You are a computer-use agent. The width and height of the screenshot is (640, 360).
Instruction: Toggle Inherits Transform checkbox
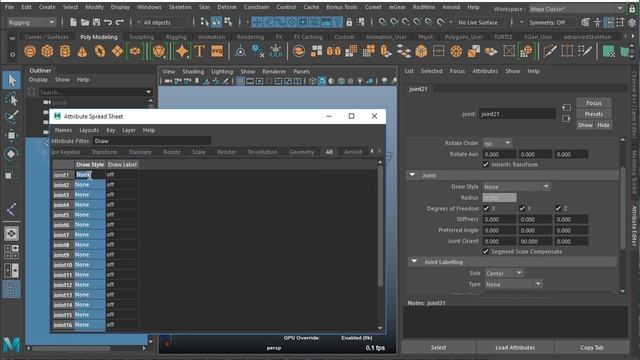coord(486,164)
